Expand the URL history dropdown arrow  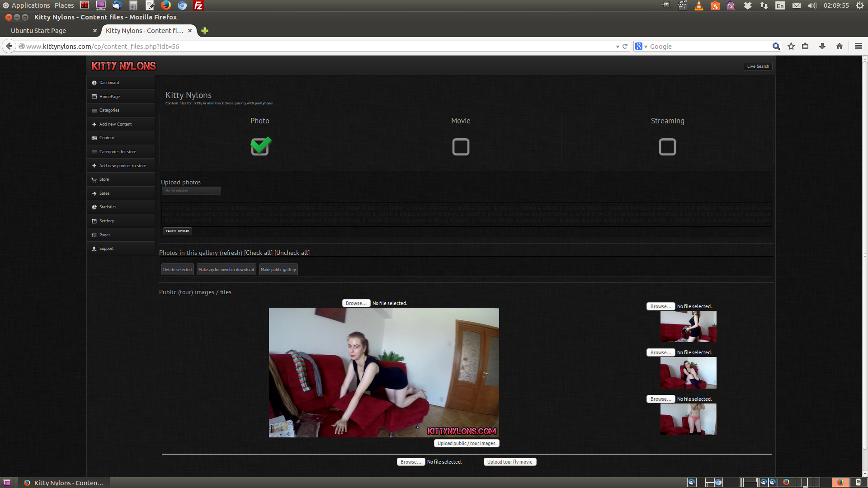[x=618, y=47]
